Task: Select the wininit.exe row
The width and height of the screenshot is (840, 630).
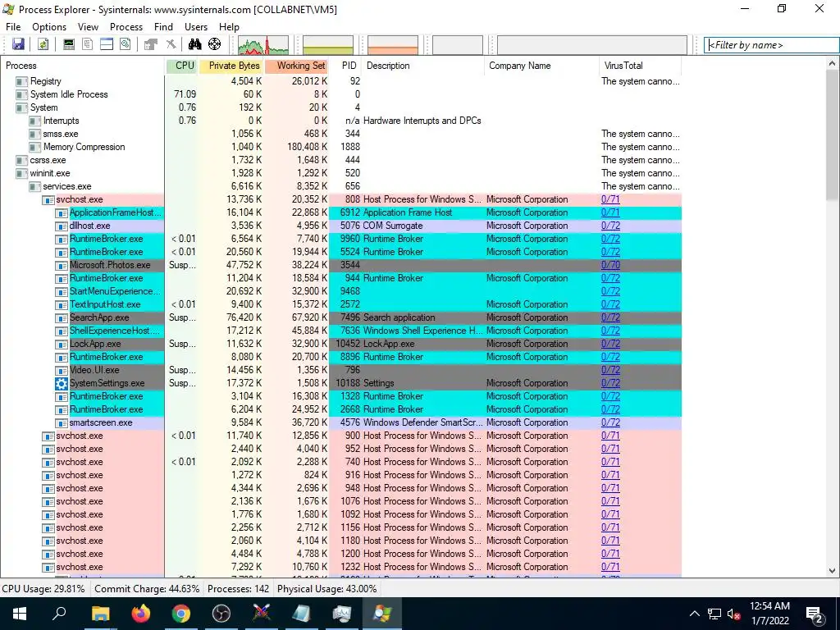Action: click(x=340, y=173)
